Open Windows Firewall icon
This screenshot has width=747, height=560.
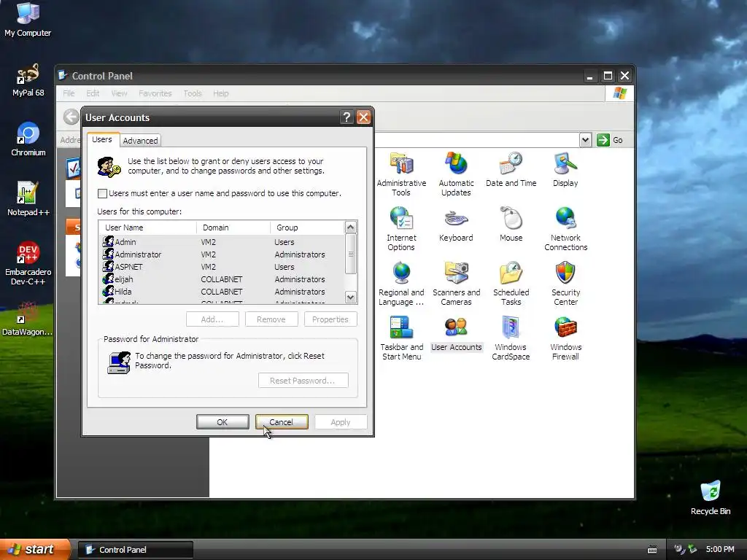point(565,338)
